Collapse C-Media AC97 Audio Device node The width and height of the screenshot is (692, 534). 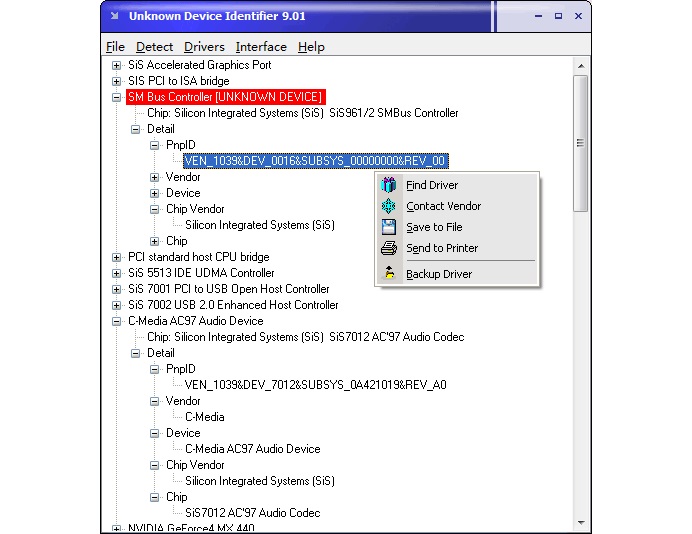coord(116,321)
